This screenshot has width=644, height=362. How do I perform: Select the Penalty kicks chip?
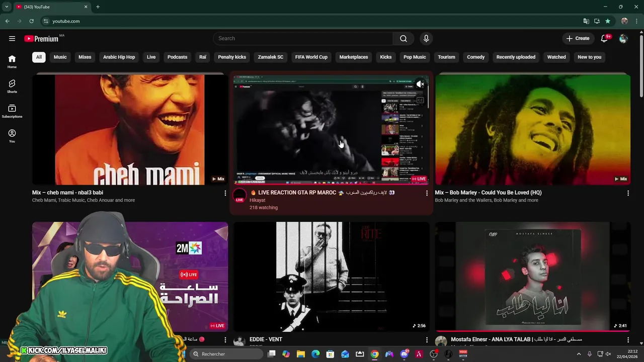click(x=232, y=57)
